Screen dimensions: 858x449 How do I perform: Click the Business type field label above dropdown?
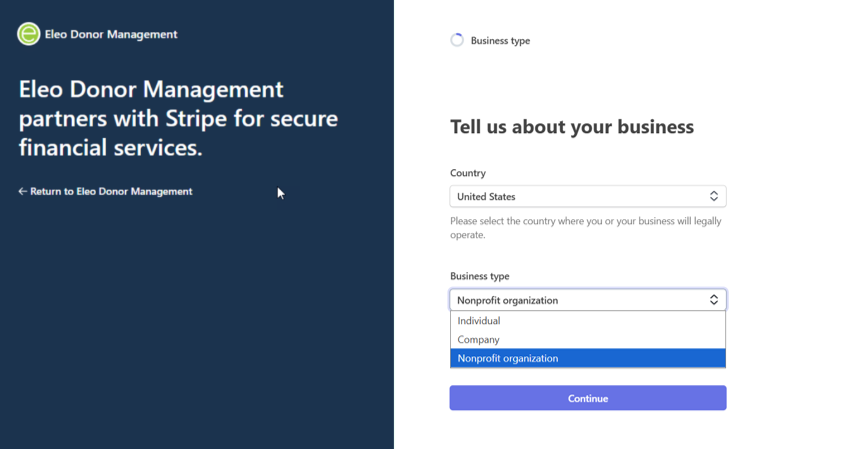[x=479, y=276]
